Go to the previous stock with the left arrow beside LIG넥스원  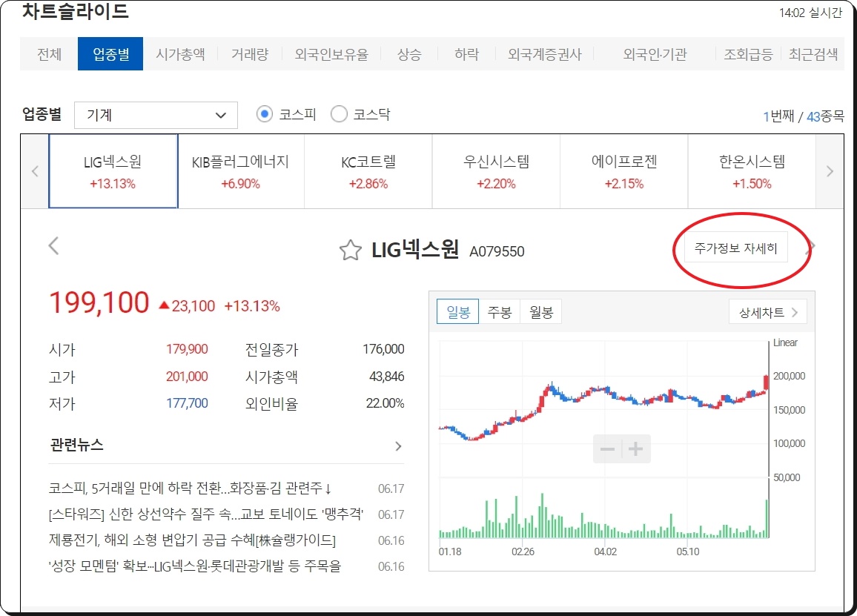[53, 245]
